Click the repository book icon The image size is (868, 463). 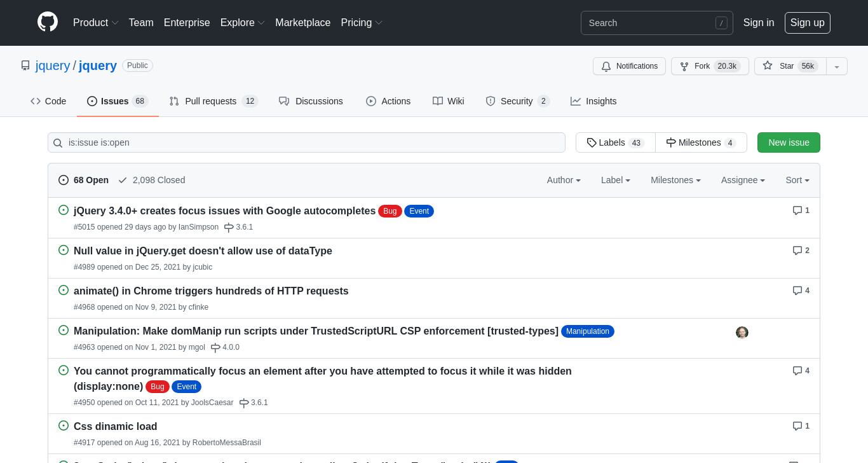(25, 66)
